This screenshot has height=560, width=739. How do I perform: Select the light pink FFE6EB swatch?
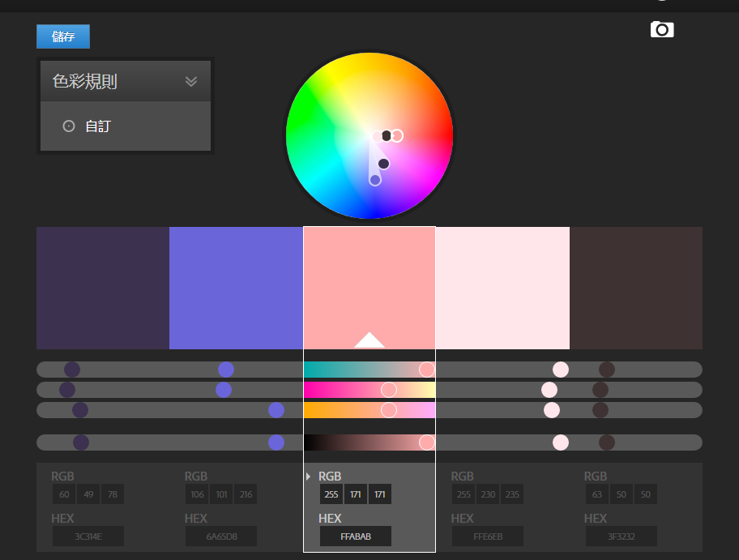tap(502, 288)
